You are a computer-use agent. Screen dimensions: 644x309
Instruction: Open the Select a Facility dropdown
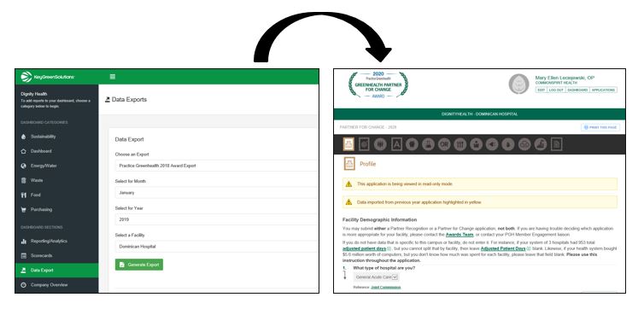click(216, 247)
